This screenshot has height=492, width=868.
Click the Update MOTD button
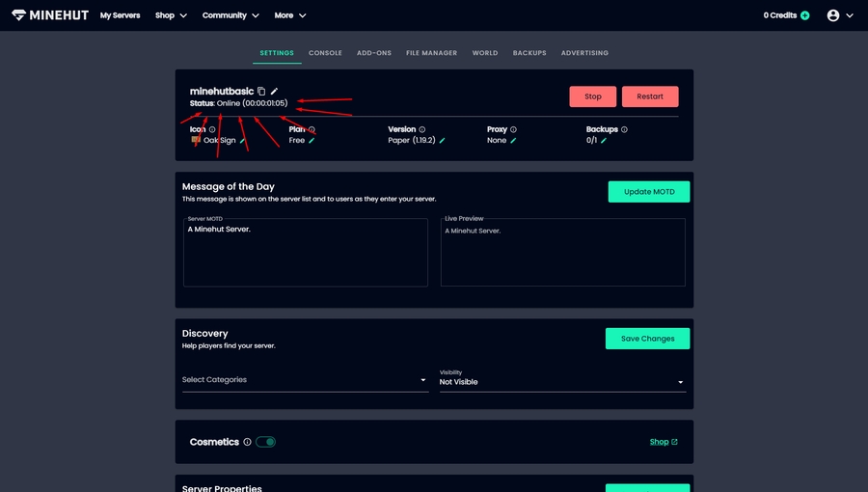649,191
